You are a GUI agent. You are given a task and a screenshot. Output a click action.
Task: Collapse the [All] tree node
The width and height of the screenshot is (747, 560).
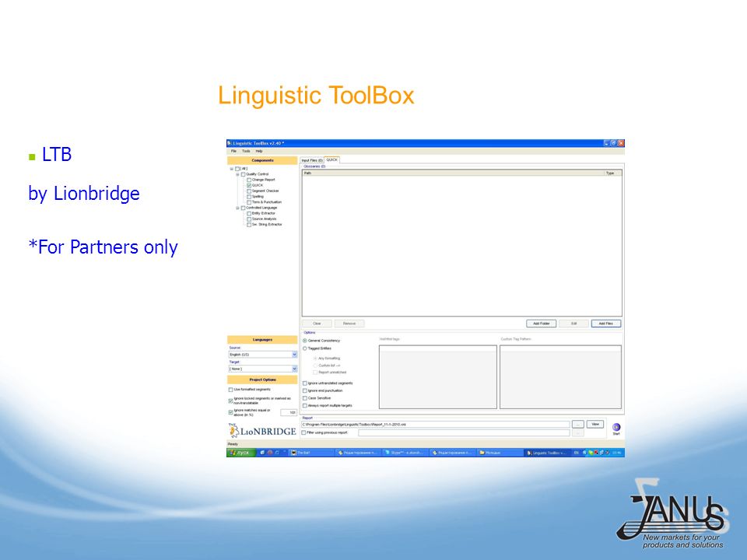click(x=232, y=169)
